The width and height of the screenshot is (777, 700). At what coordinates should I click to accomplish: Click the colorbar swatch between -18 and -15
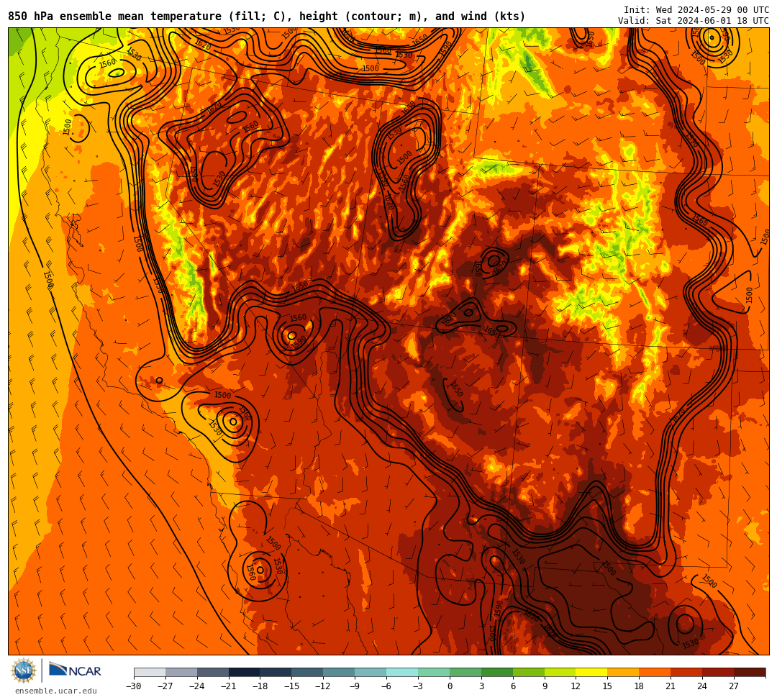[276, 672]
